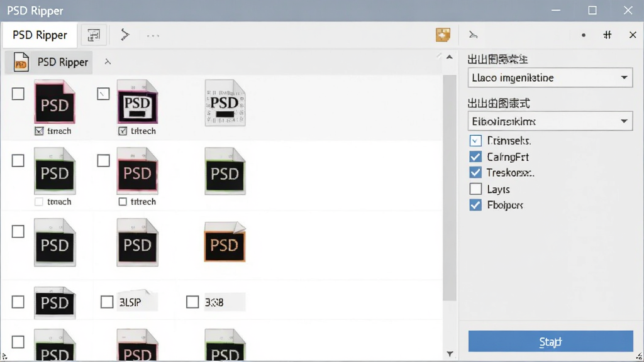Uncheck the Treskorxx option
Viewport: 644px width, 362px height.
pyautogui.click(x=475, y=172)
